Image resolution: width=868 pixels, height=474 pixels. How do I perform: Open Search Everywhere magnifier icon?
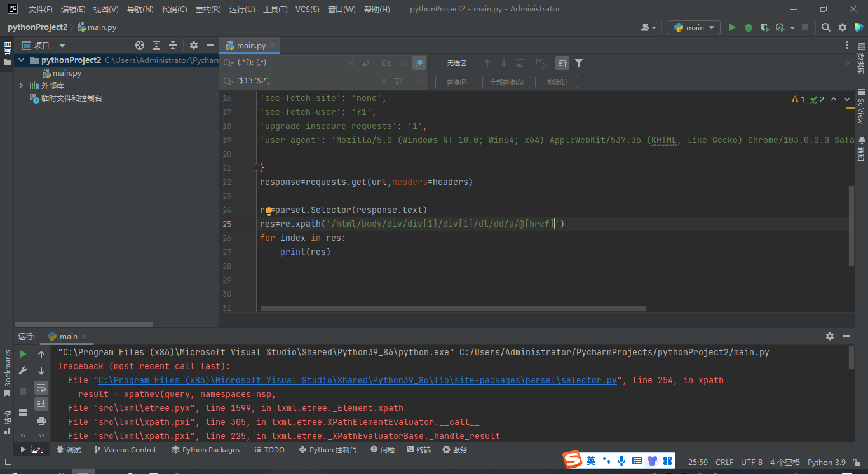(x=825, y=27)
